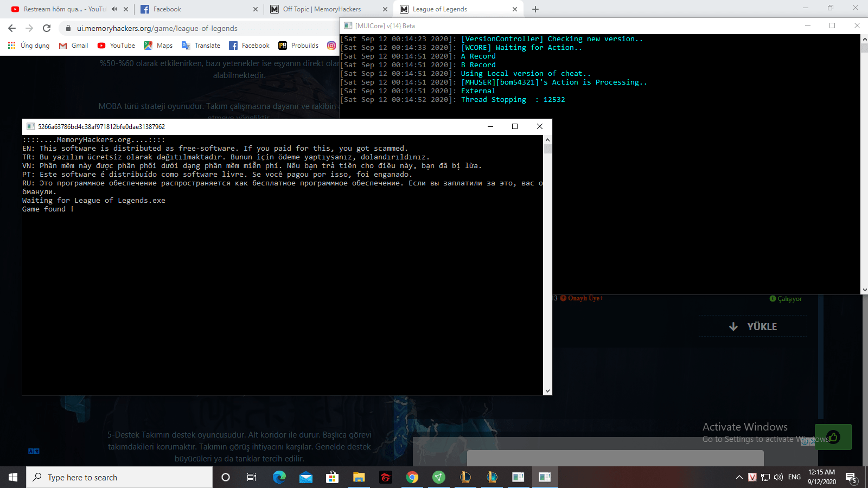Screen dimensions: 868x488
Task: Open the YouTube bookmark
Action: tap(116, 46)
